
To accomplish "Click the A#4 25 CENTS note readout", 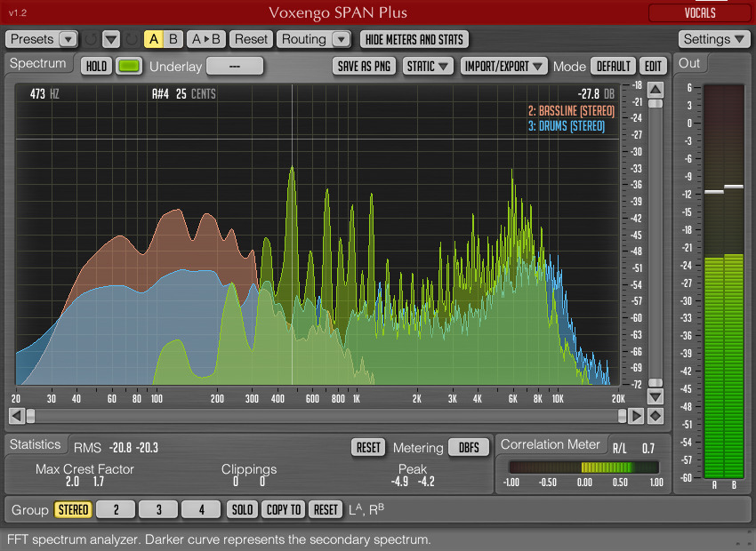I will pos(184,94).
